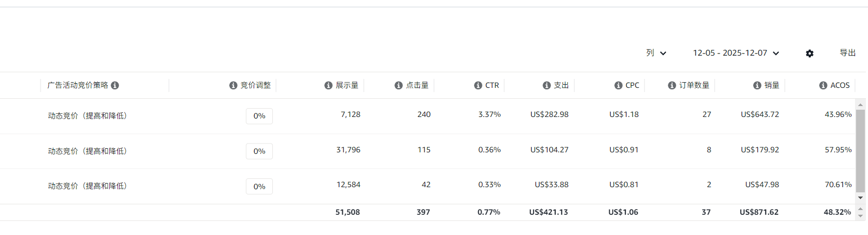Expand the 列 columns dropdown
868x235 pixels.
pyautogui.click(x=656, y=53)
